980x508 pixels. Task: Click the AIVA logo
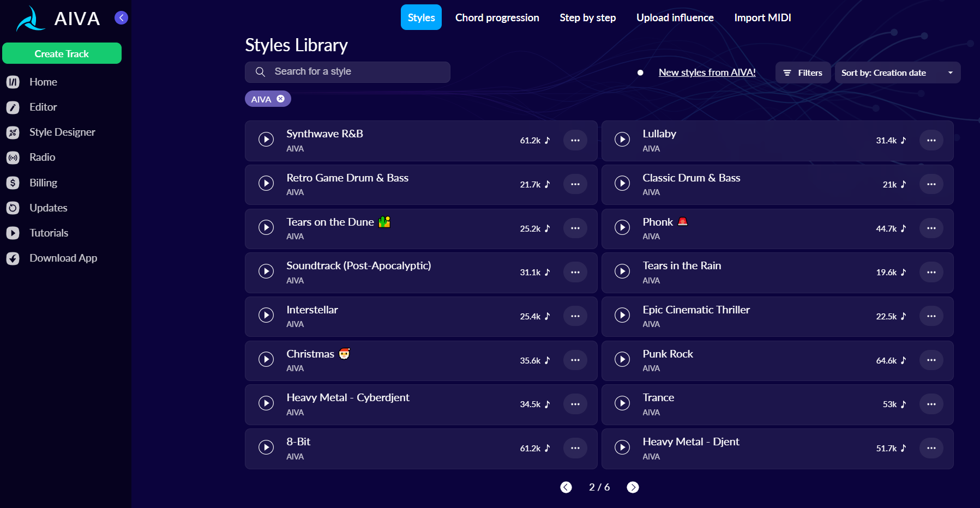tap(30, 17)
